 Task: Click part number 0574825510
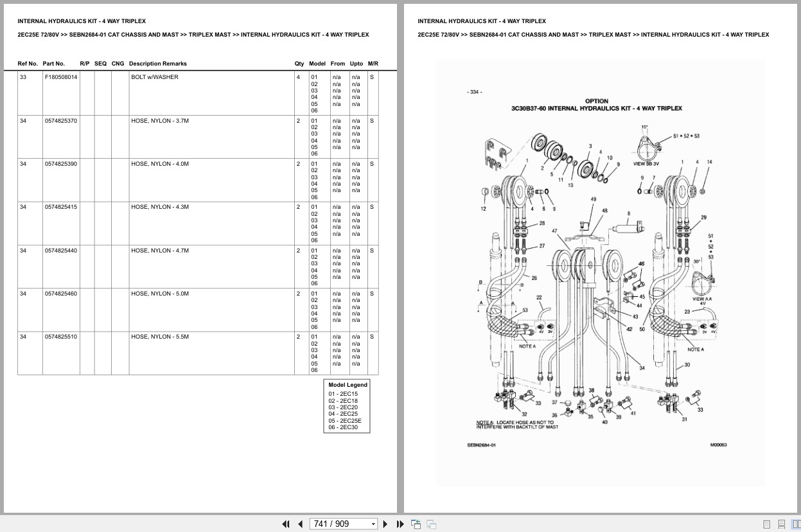pos(61,337)
